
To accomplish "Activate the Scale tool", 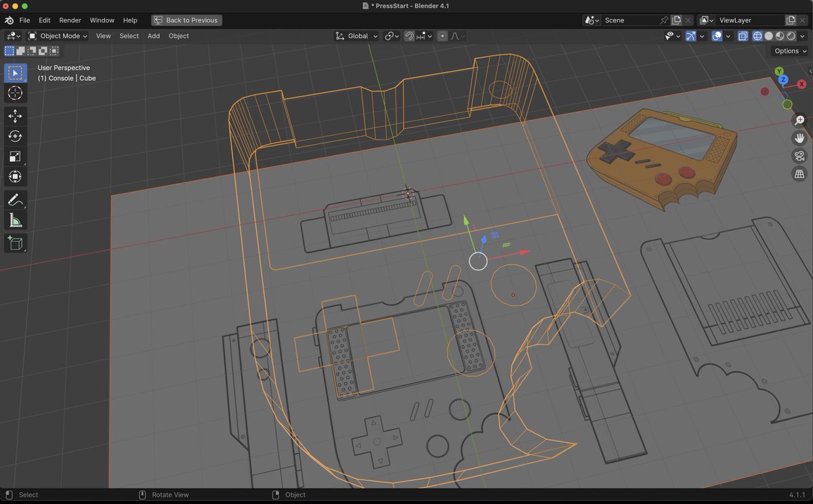I will pyautogui.click(x=16, y=156).
